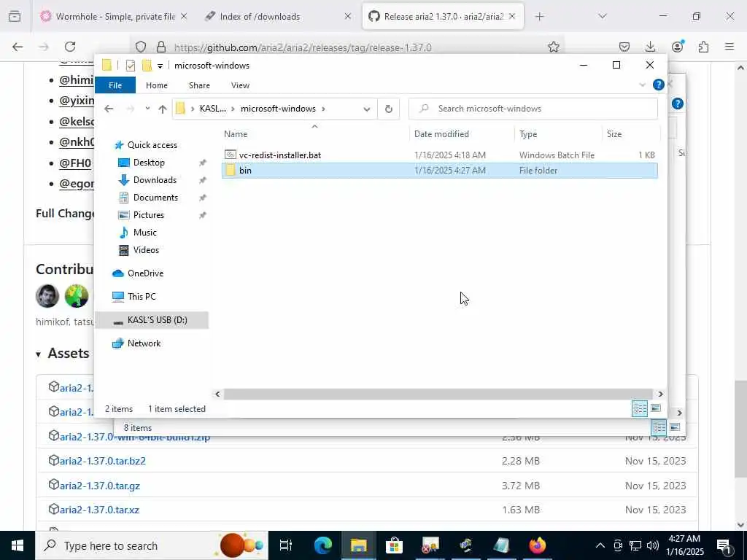This screenshot has height=560, width=747.
Task: Sort files by the Date modified column
Action: coord(462,134)
